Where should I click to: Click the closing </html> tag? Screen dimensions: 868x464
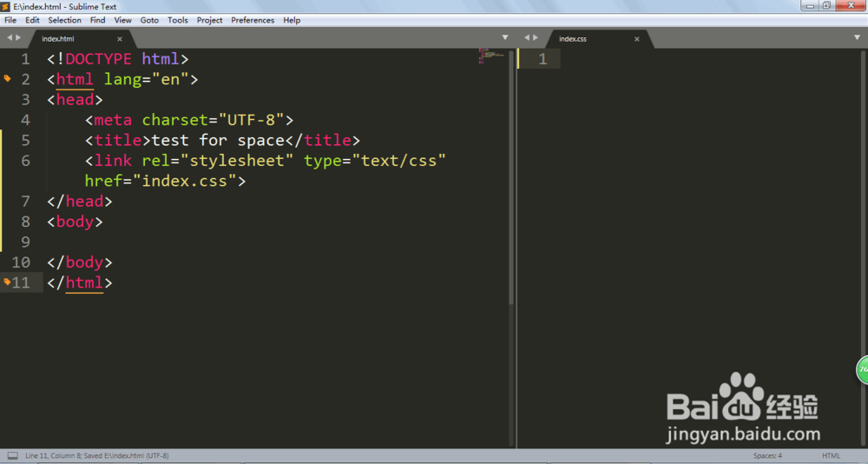[80, 282]
